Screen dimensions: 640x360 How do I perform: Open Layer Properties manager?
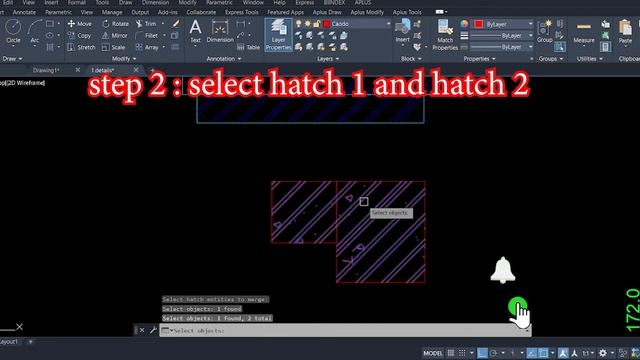[x=279, y=35]
